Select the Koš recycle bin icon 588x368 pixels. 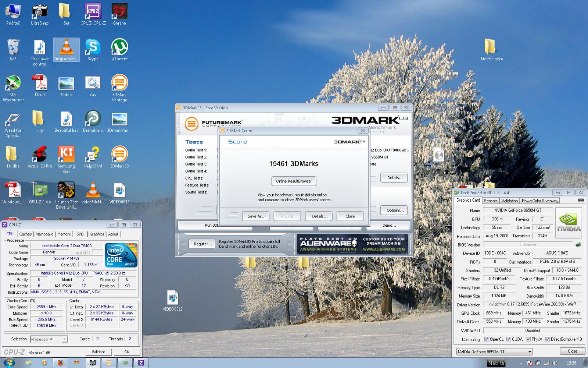point(13,50)
